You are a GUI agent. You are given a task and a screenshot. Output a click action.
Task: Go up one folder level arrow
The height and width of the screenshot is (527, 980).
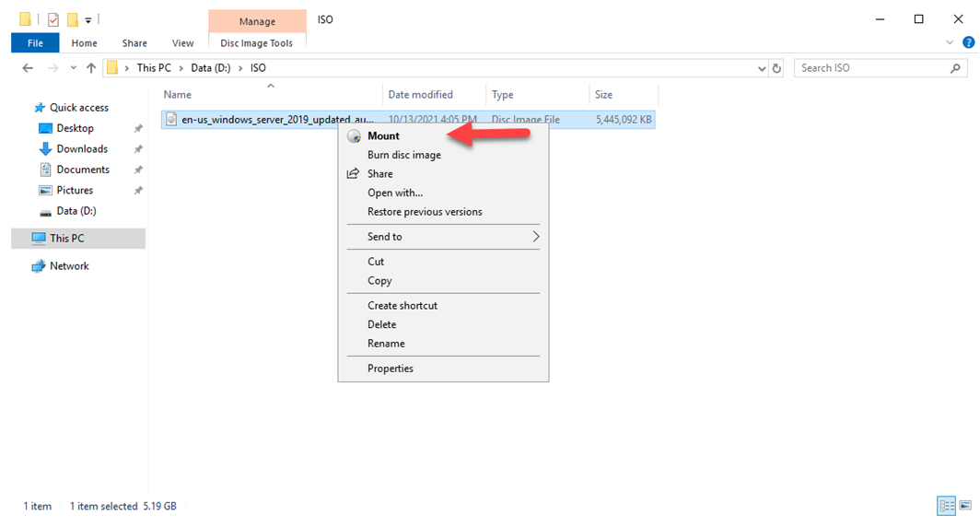click(x=91, y=68)
